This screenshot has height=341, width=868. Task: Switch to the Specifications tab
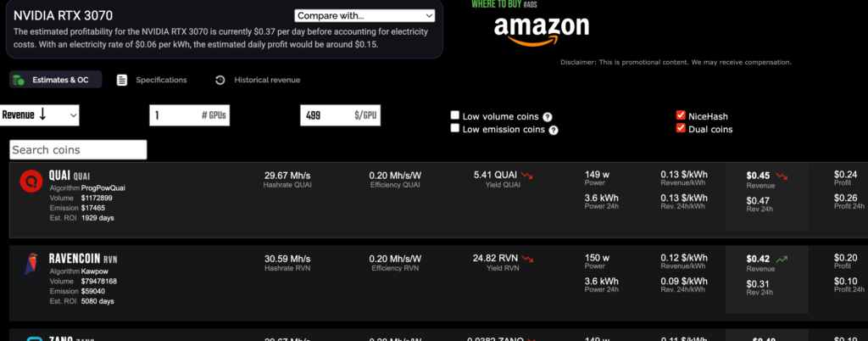(x=152, y=80)
